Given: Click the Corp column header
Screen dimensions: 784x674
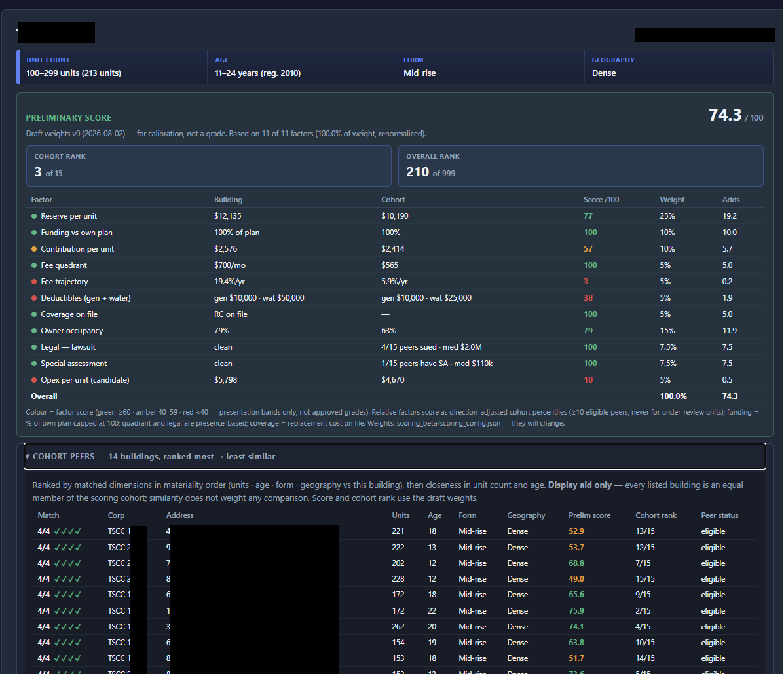Looking at the screenshot, I should coord(116,515).
